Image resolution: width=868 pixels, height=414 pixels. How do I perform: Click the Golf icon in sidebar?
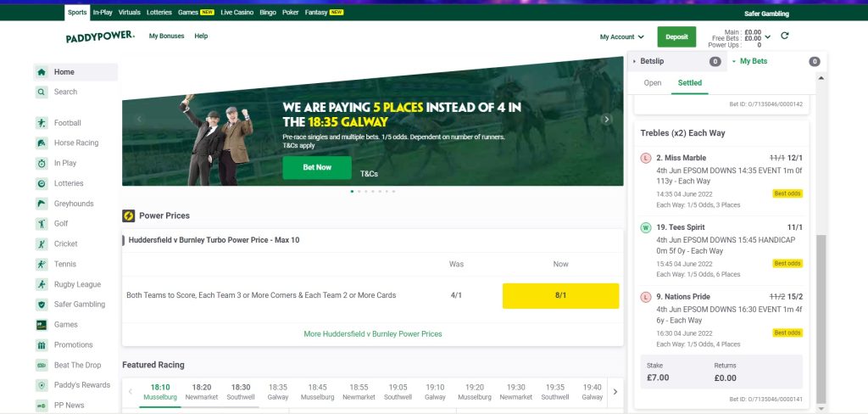point(42,224)
